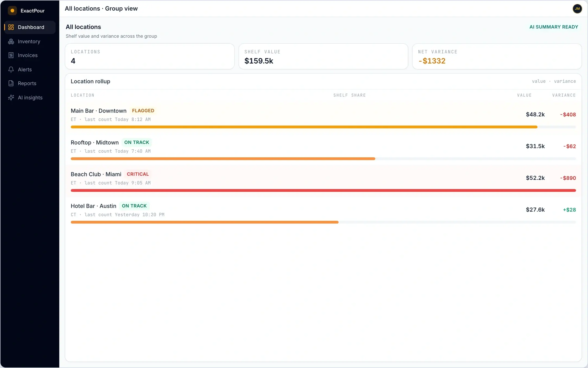
Task: Click the Invoices receipt icon
Action: tap(11, 55)
